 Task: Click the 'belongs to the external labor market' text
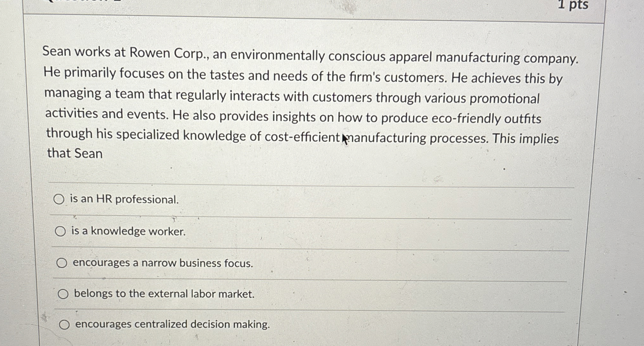[x=164, y=294]
